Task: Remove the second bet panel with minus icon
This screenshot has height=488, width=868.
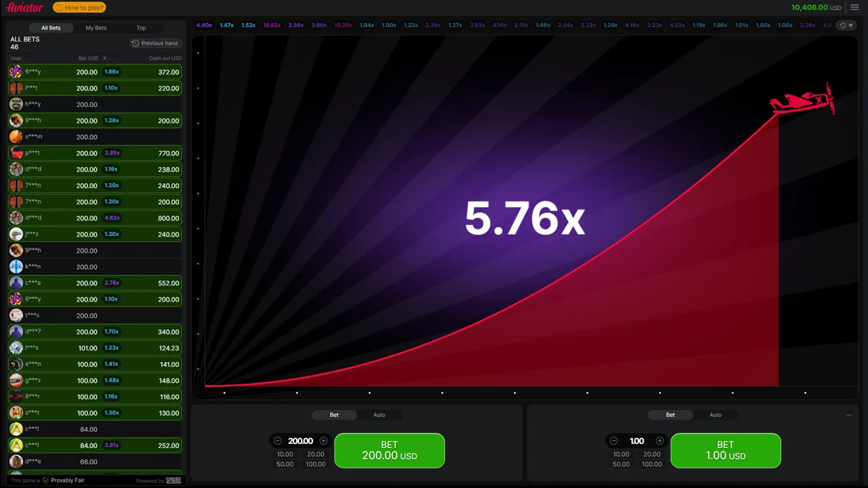Action: click(x=848, y=415)
